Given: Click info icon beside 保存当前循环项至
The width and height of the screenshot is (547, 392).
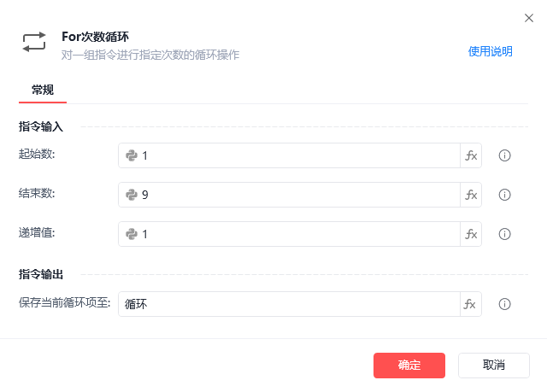Looking at the screenshot, I should pos(504,304).
